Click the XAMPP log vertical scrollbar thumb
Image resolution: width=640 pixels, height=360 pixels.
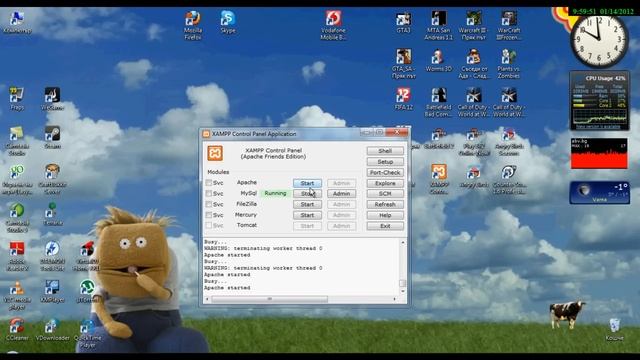tap(402, 283)
